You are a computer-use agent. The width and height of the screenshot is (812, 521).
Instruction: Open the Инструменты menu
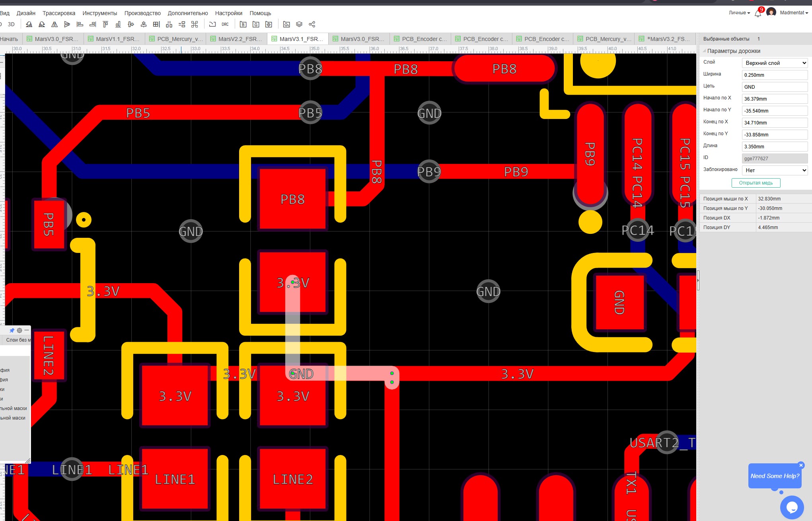click(100, 13)
